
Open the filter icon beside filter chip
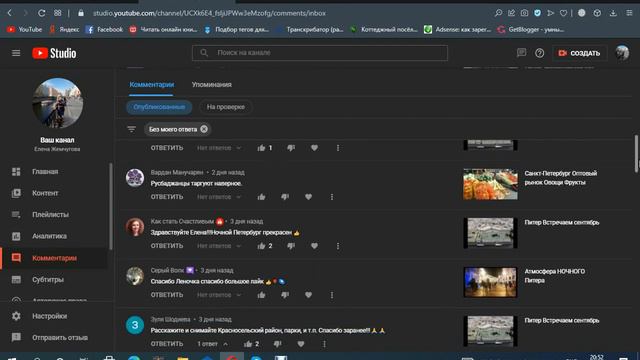(x=131, y=129)
